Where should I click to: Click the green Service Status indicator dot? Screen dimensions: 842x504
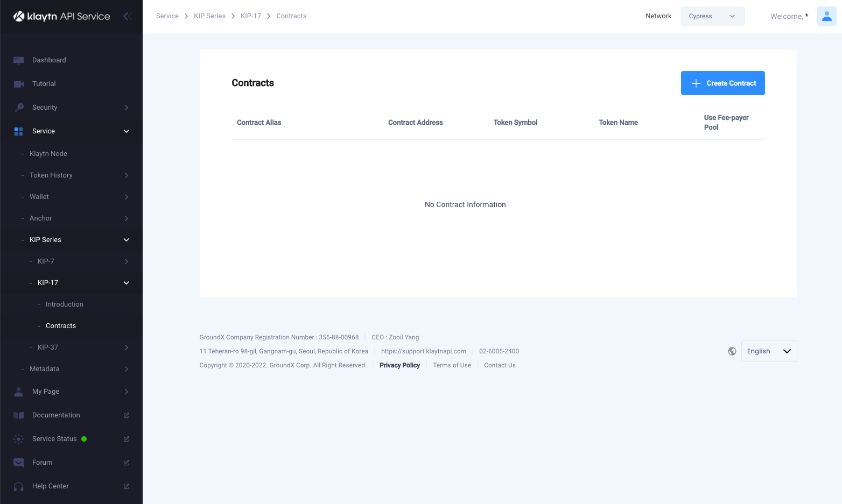click(x=84, y=439)
